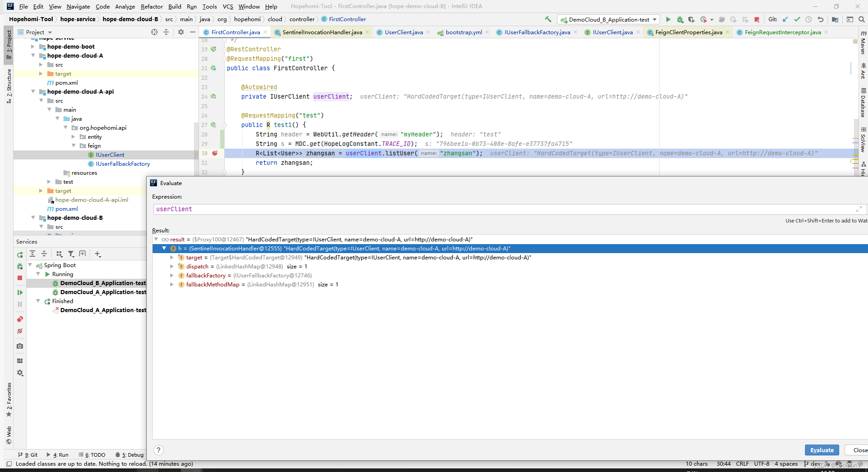The width and height of the screenshot is (868, 472).
Task: Click the Filter icon in Services toolbar
Action: click(x=71, y=254)
